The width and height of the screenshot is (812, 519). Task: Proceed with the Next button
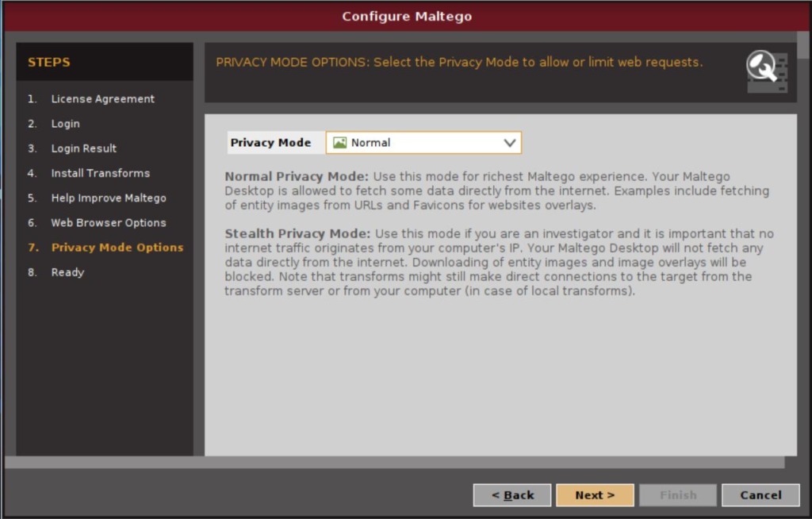point(595,495)
